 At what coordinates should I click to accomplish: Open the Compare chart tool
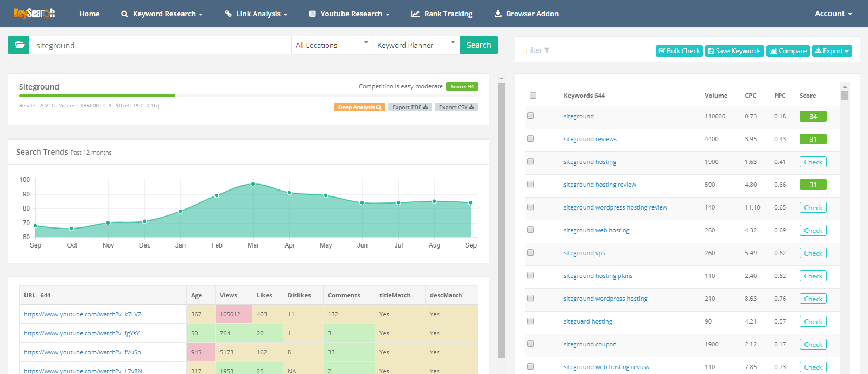click(788, 51)
